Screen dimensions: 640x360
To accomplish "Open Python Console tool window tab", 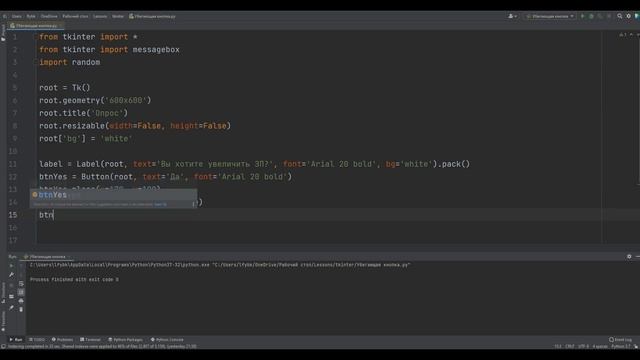I will pos(167,340).
